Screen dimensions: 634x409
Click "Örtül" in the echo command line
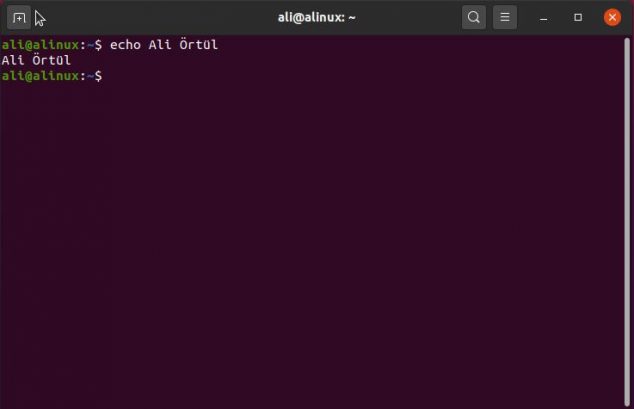click(x=199, y=44)
